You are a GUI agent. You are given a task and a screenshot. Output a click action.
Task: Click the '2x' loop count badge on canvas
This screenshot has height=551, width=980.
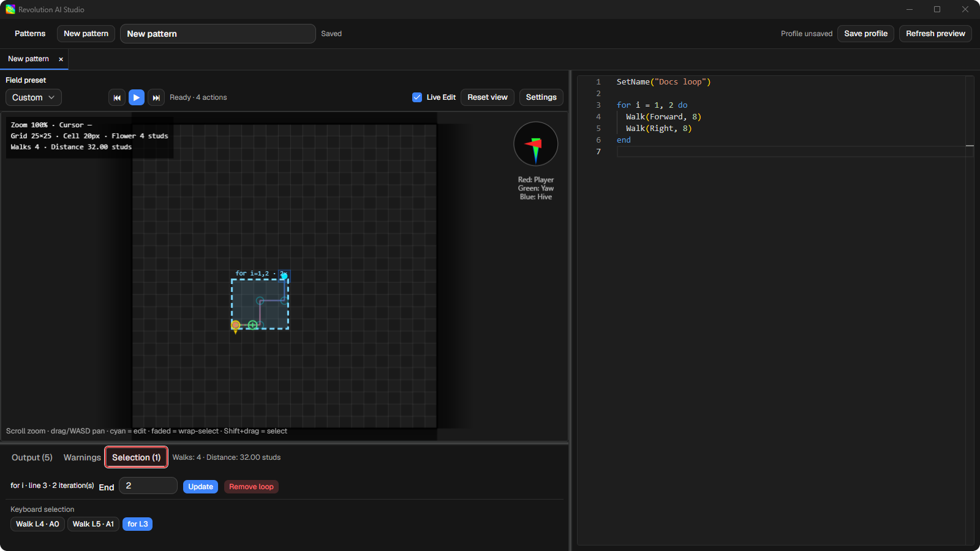point(284,274)
